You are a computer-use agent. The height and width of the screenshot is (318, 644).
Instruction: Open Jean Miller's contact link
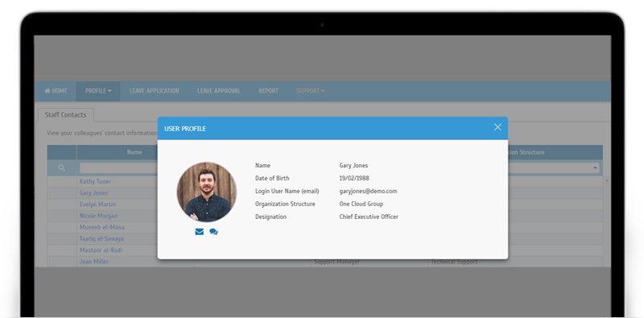tap(94, 262)
